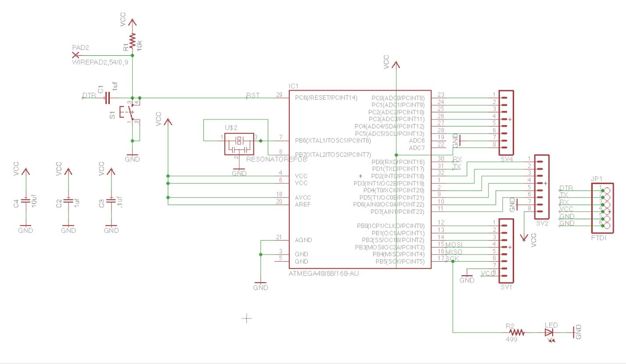Click the JP1 FTDI header connector
Screen dimensions: 626x364
point(606,208)
